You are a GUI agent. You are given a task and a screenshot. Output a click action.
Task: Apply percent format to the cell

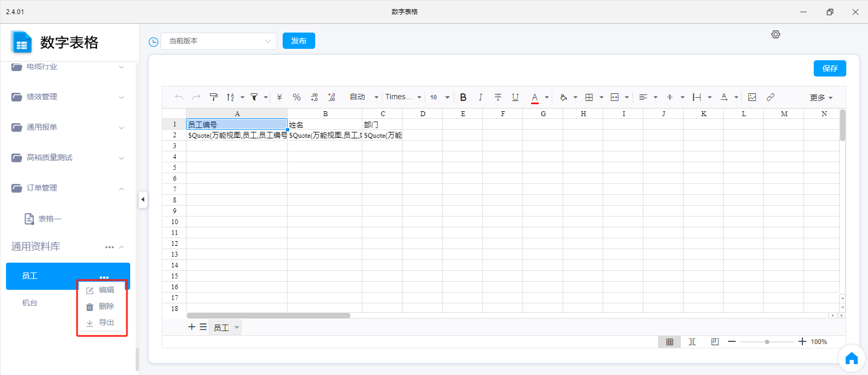tap(297, 97)
